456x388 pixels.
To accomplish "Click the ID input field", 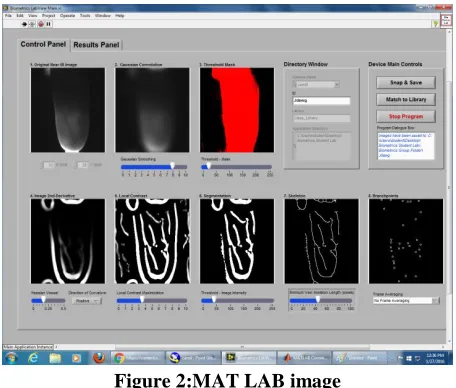I will (321, 101).
